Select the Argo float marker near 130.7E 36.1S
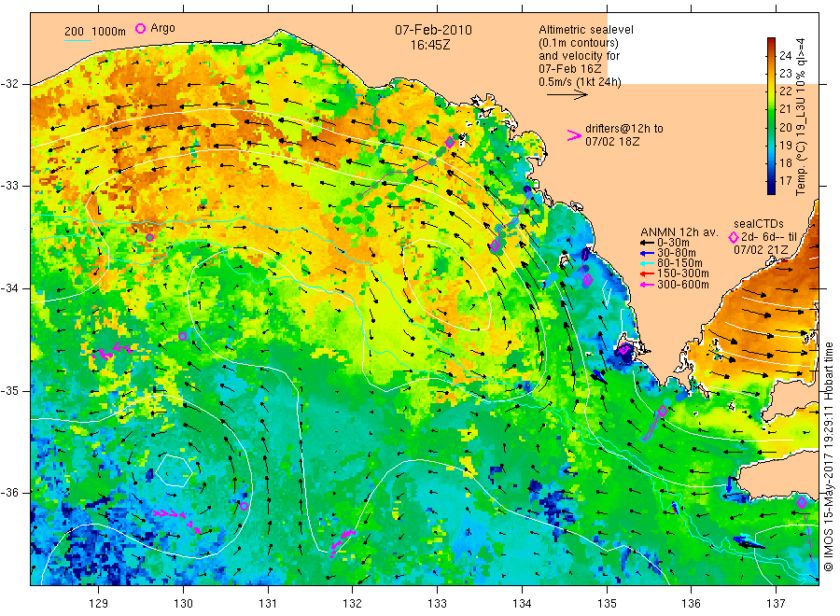The image size is (840, 616). tap(244, 506)
